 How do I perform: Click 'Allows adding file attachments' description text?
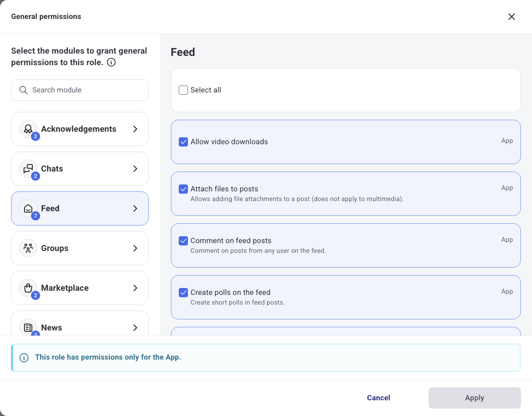click(x=297, y=199)
